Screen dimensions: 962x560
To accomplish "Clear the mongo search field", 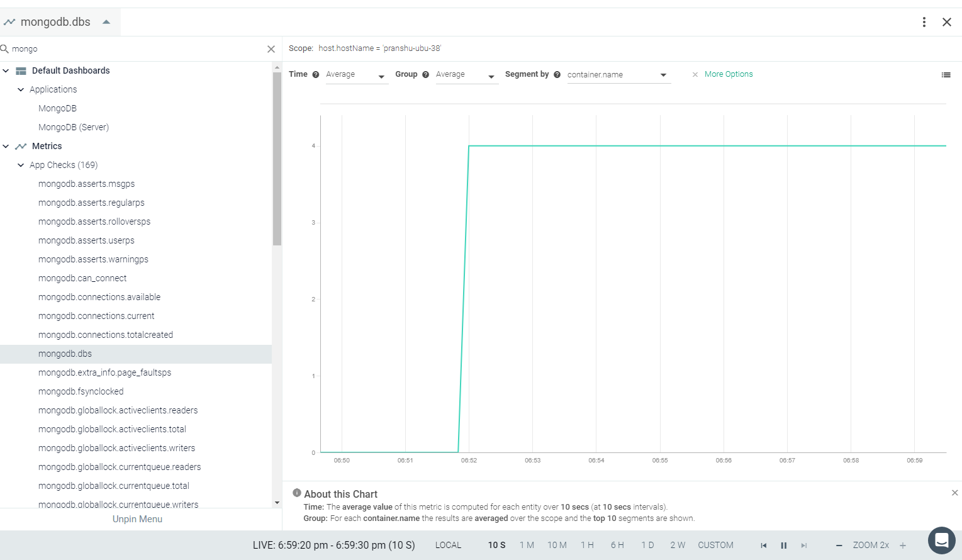I will (271, 49).
